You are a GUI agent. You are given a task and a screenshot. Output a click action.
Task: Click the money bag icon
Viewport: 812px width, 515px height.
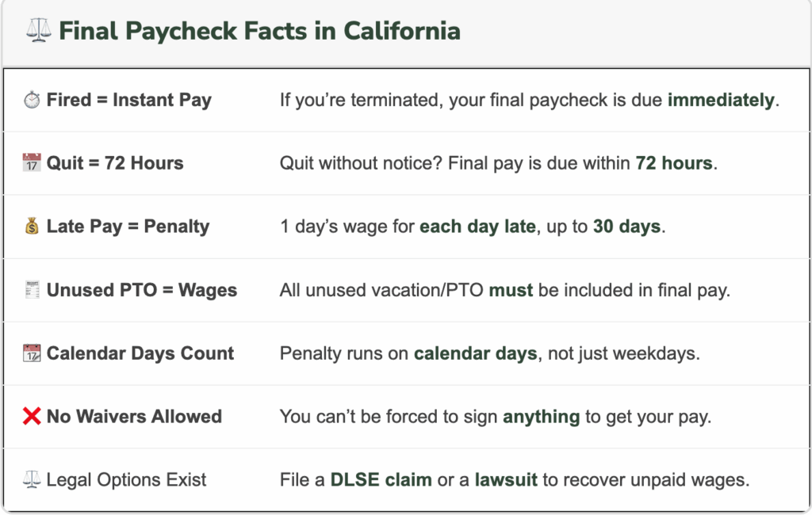point(32,227)
